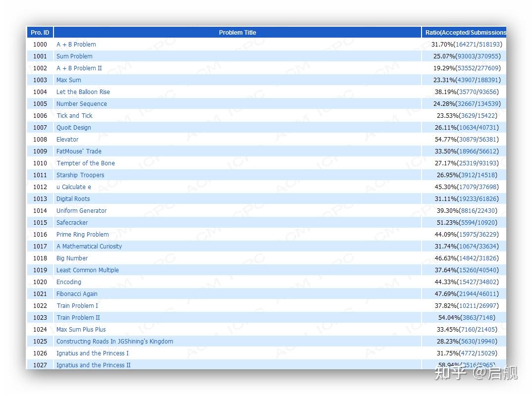Click submissions count 40540 for Least Common Multiple
This screenshot has width=532, height=395.
pos(487,270)
